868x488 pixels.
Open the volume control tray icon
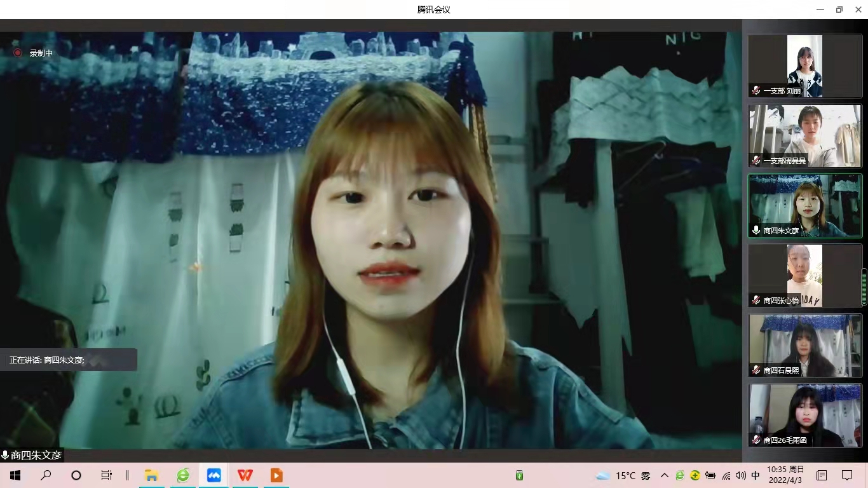(x=740, y=475)
